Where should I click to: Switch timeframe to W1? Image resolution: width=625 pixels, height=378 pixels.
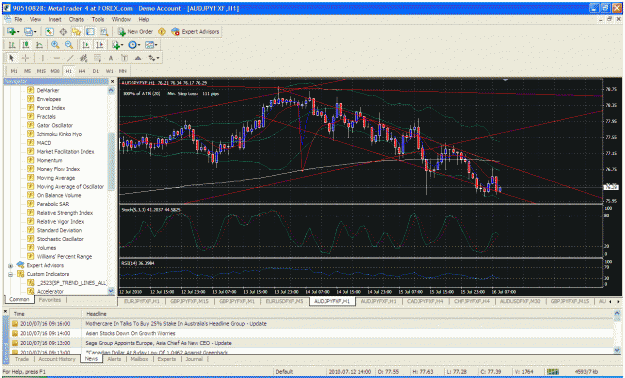tap(109, 71)
